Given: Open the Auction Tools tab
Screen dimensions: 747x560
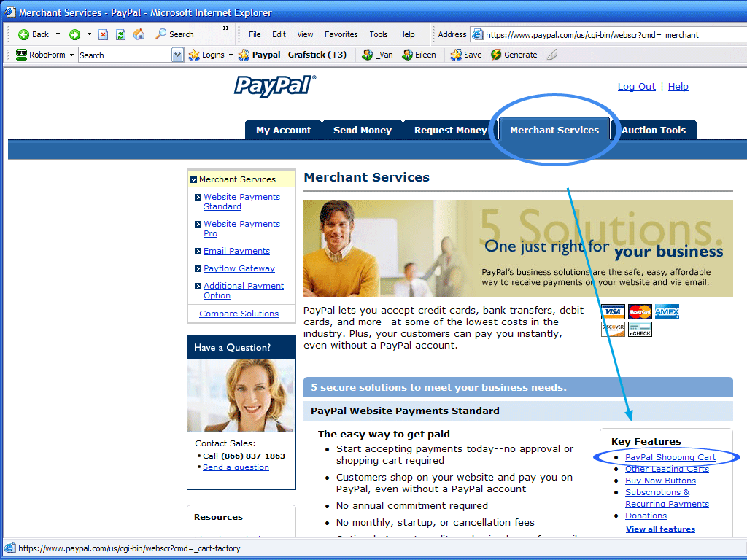Looking at the screenshot, I should coord(653,131).
